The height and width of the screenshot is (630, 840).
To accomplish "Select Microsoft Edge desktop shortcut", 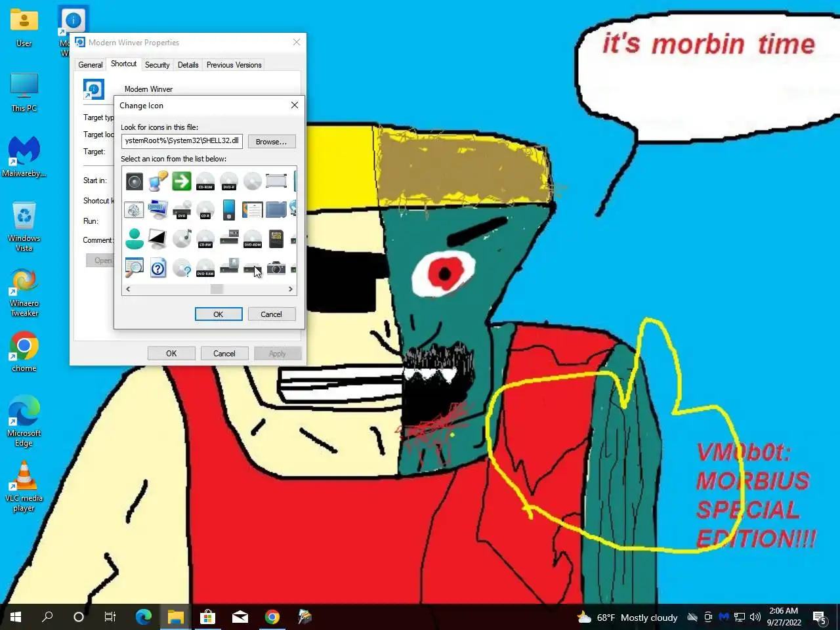I will click(24, 421).
